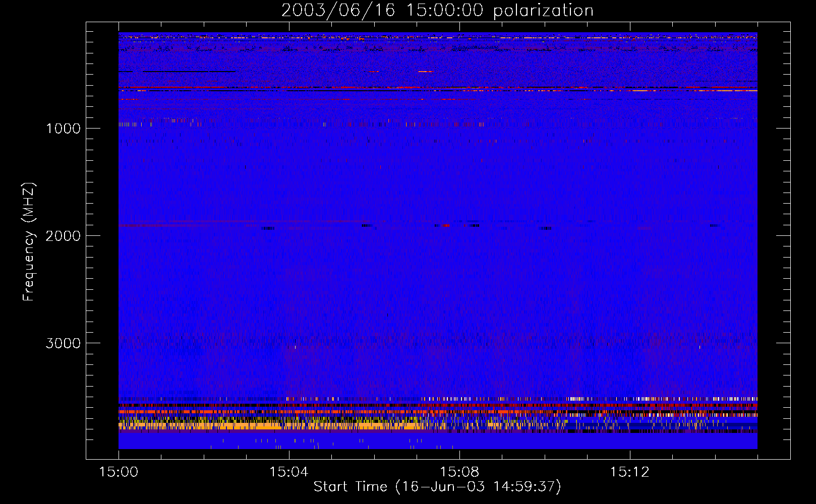816x504 pixels.
Task: Click the 1000 frequency tick label
Action: pos(63,129)
